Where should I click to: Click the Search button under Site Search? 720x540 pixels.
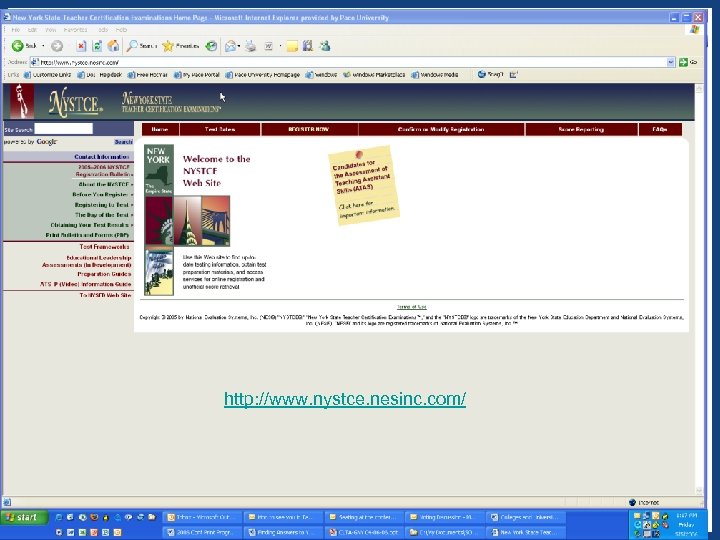(123, 142)
